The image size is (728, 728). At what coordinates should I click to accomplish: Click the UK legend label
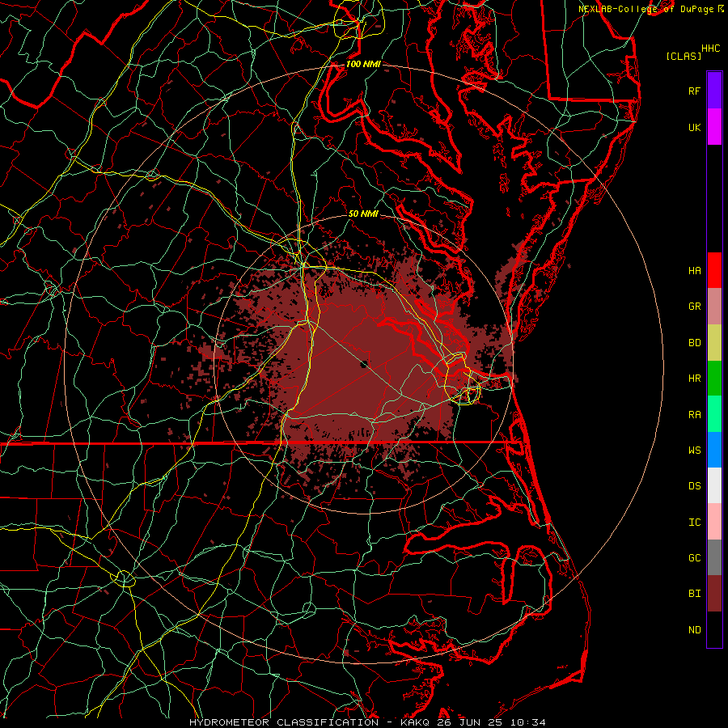coord(694,127)
